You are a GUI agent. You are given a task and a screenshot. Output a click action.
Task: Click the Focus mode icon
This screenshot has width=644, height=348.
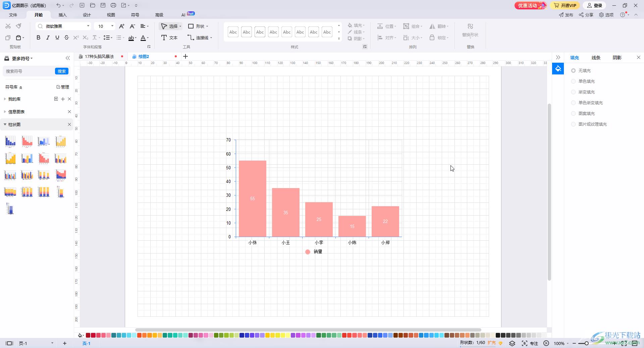[x=525, y=343]
